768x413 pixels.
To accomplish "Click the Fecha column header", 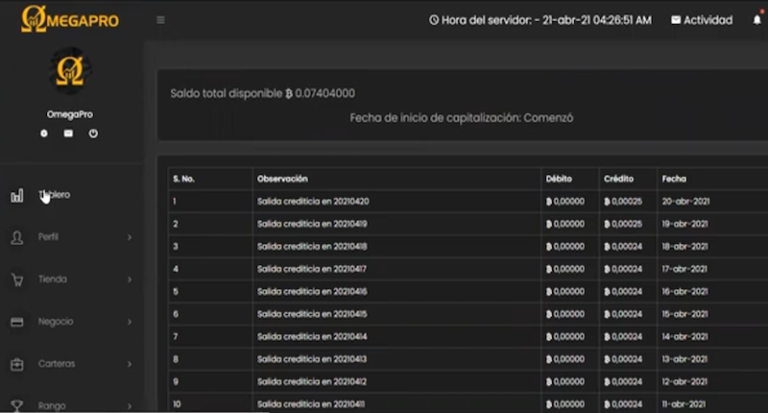I will coord(673,179).
